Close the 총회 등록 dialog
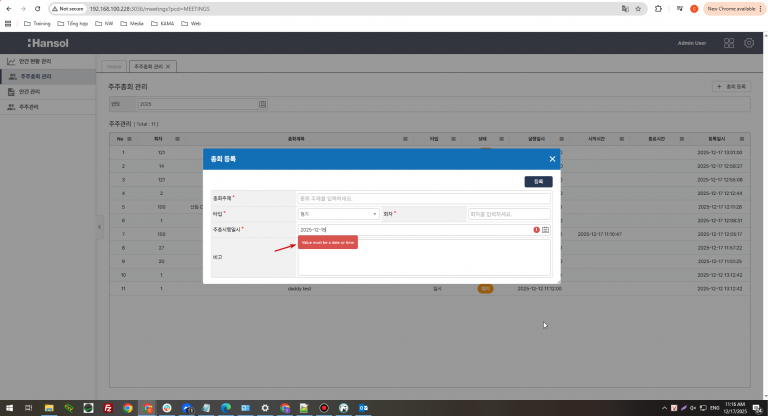 click(552, 159)
